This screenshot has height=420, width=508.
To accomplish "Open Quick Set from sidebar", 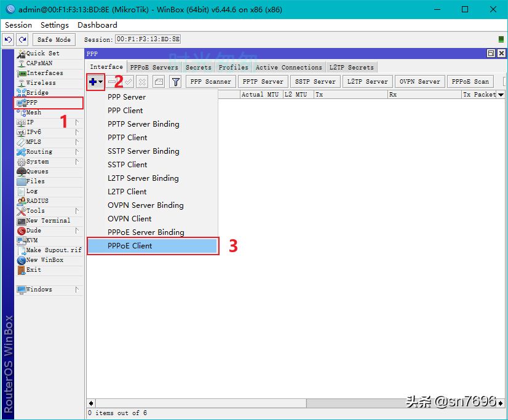I will click(x=49, y=53).
